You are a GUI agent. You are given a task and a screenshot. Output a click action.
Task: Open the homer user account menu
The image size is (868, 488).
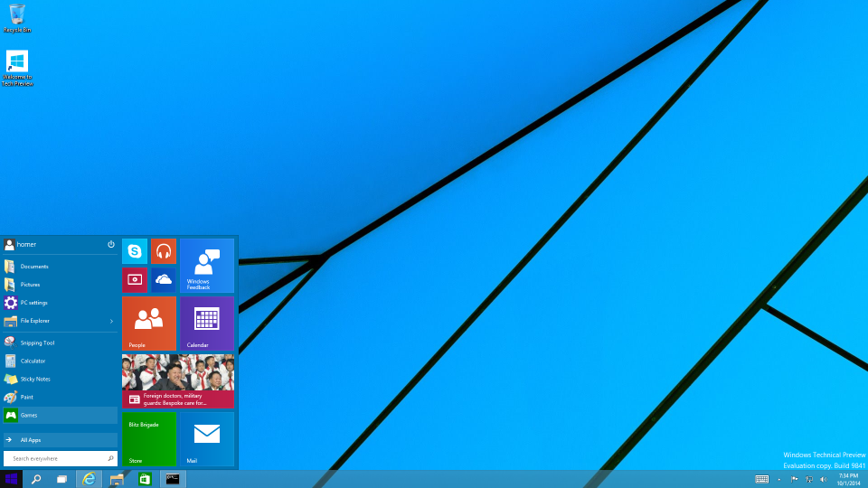[x=20, y=245]
